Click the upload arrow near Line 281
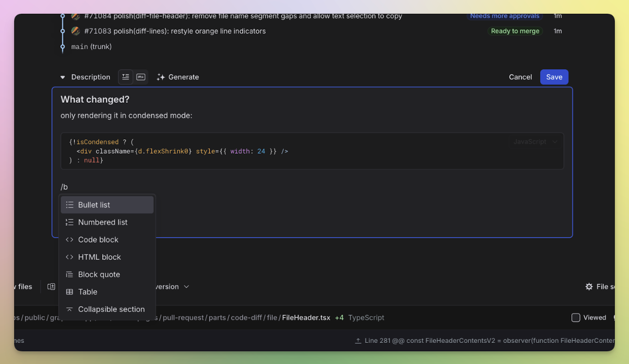 pos(358,341)
